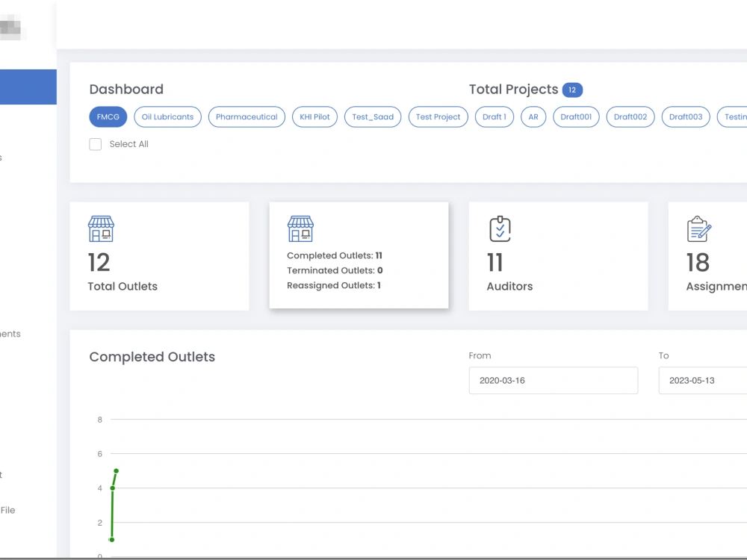Click the Auditors label

509,286
